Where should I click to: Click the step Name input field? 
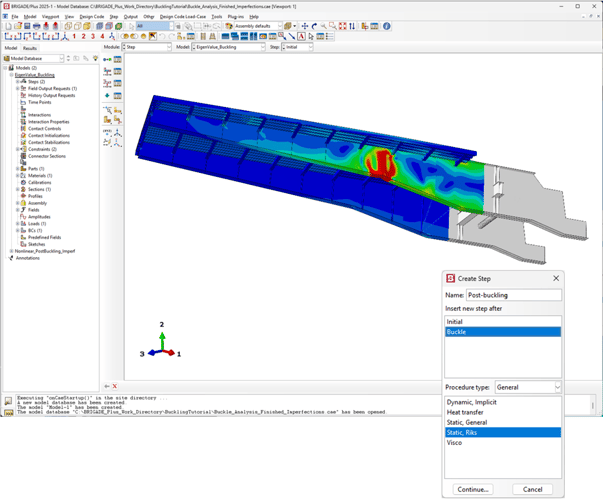tap(513, 295)
